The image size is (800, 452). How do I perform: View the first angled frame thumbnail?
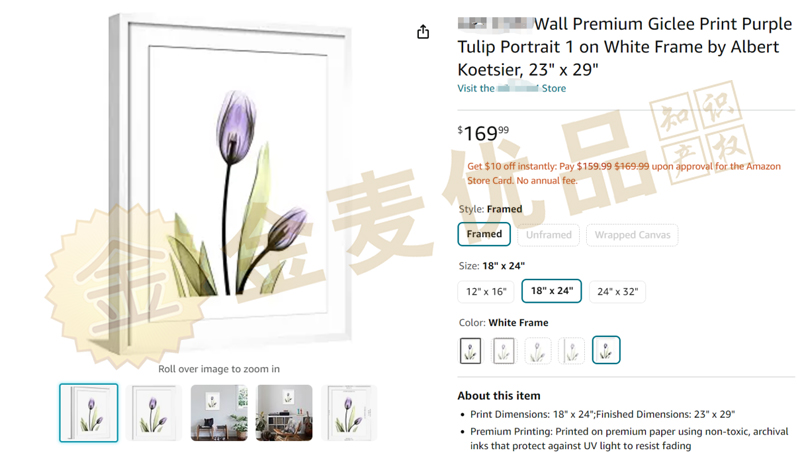pyautogui.click(x=89, y=413)
